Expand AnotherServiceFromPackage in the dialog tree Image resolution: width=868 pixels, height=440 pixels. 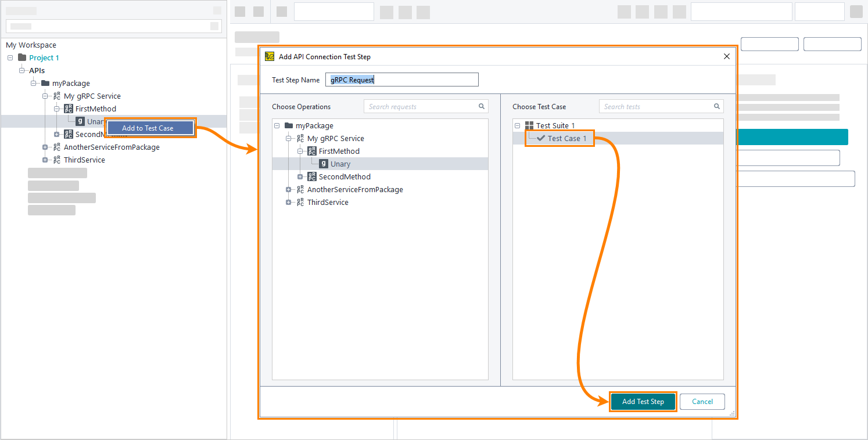289,189
